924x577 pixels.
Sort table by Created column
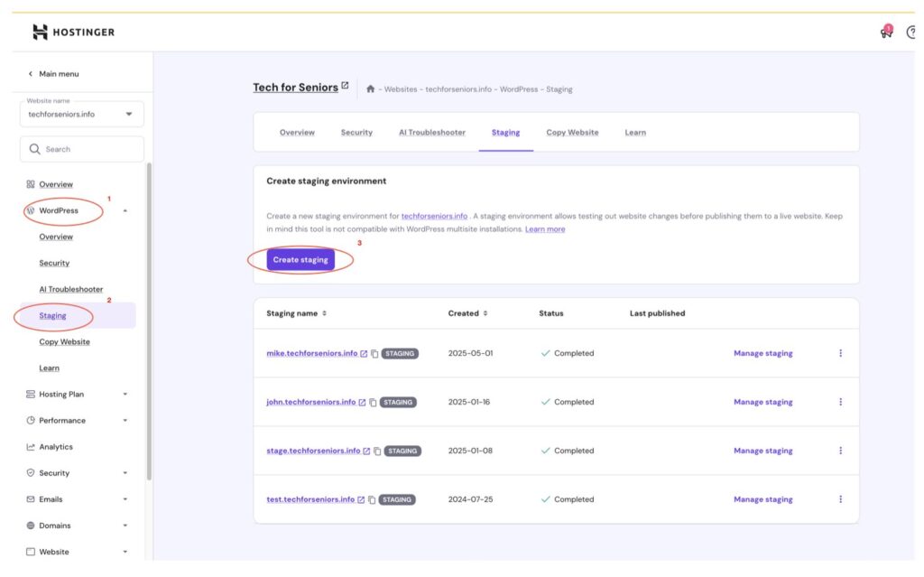click(x=467, y=313)
